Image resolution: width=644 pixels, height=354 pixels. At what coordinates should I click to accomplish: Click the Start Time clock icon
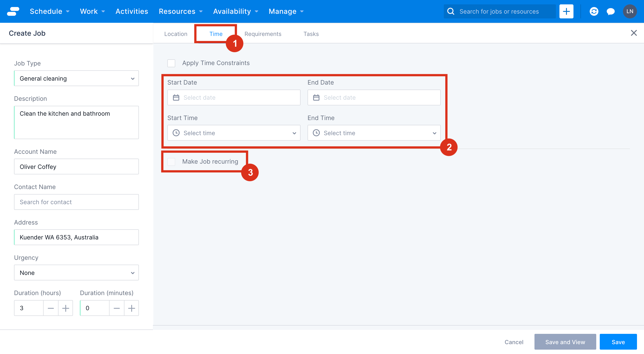pos(176,133)
